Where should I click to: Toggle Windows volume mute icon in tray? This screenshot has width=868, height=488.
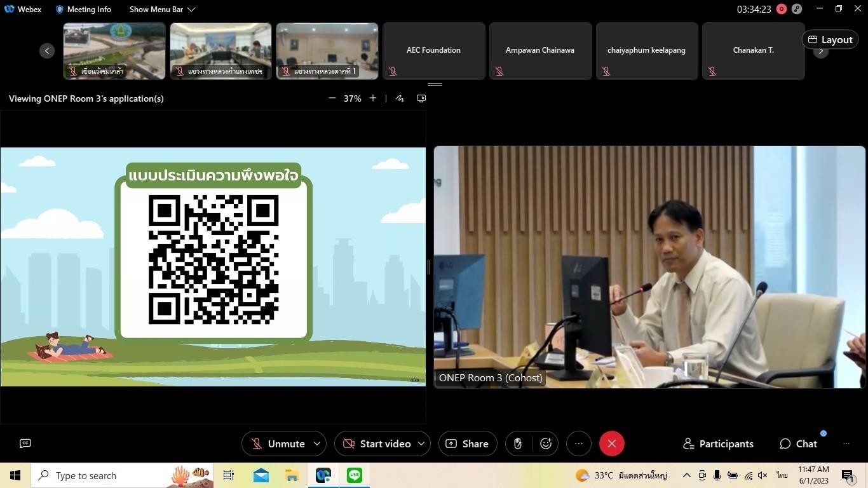(763, 475)
